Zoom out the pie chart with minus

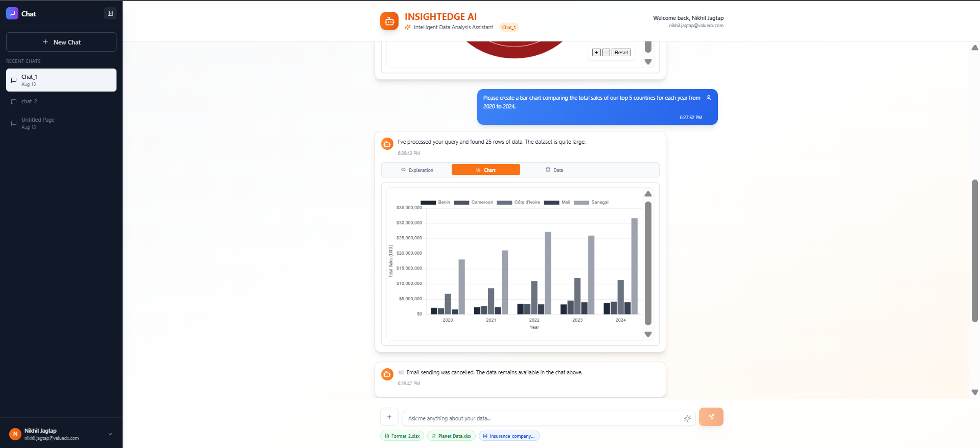click(x=606, y=52)
